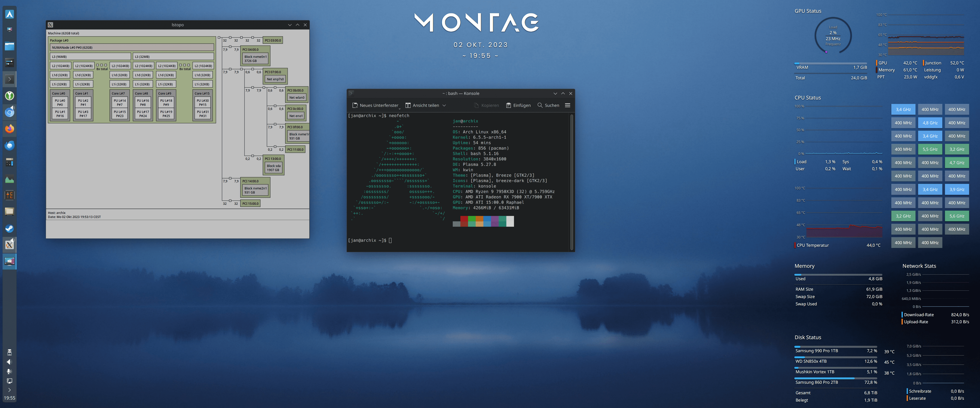This screenshot has width=980, height=408.
Task: Click the 19:55 panel clock
Action: (9, 398)
